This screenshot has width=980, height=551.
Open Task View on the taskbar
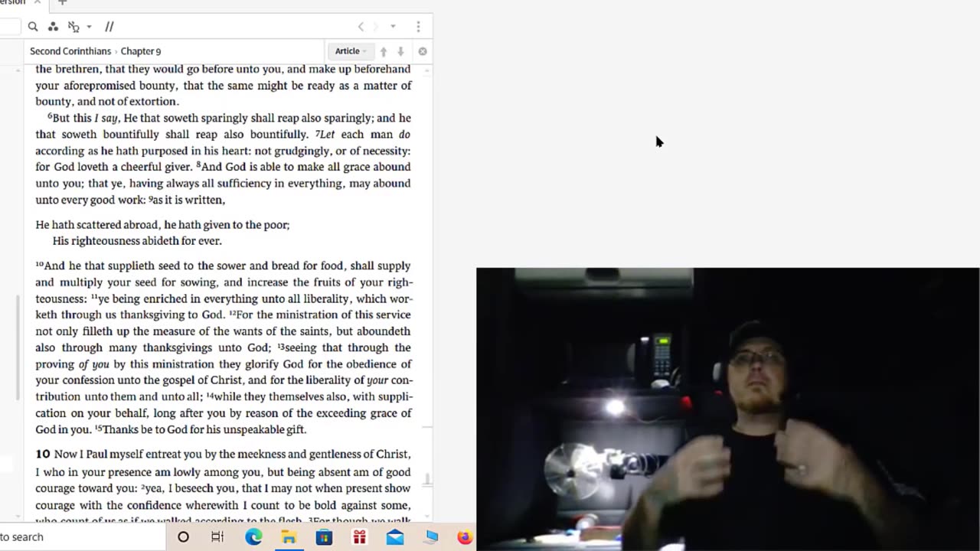tap(217, 537)
